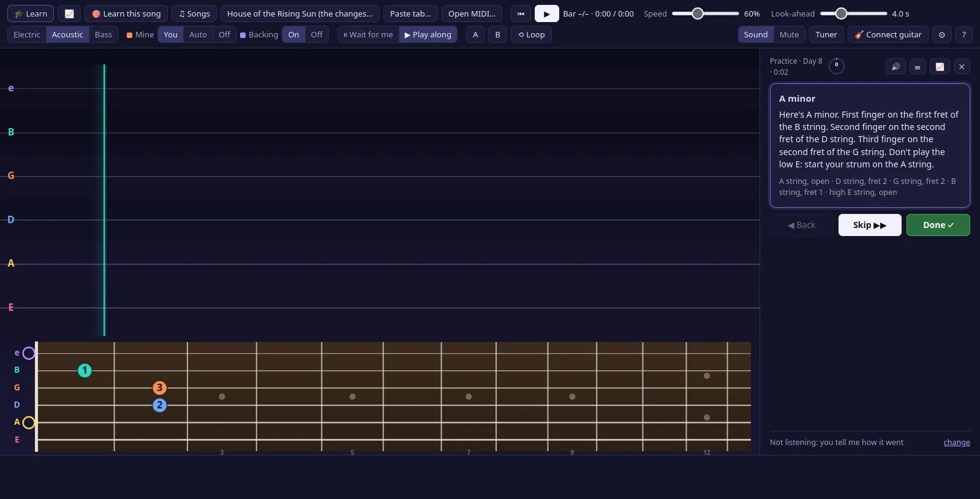Click finger 2 marker on the D string

159,405
